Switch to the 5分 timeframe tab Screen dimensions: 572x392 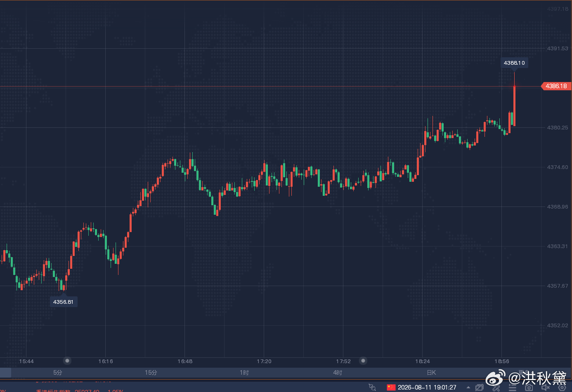[57, 373]
